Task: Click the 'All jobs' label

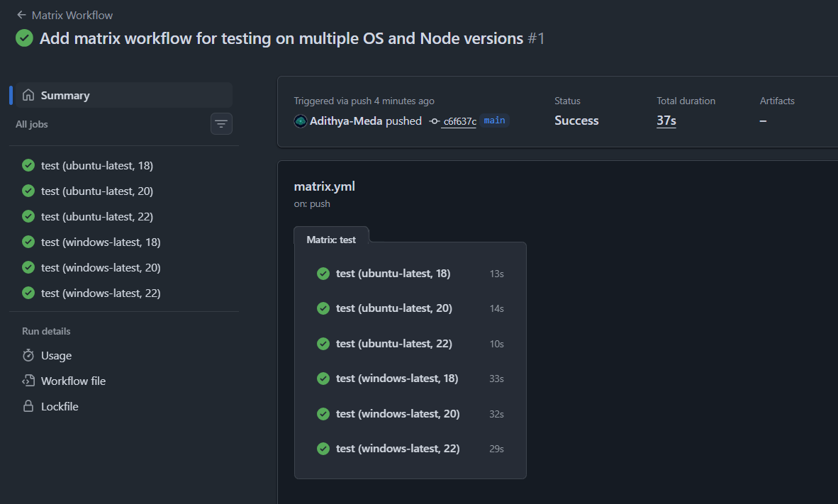Action: (31, 124)
